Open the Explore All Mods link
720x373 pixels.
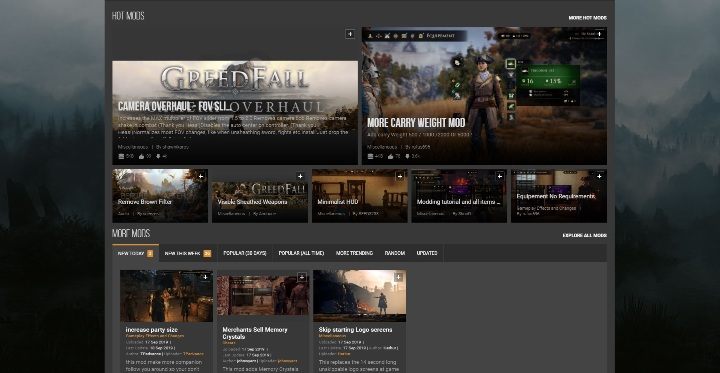click(585, 236)
